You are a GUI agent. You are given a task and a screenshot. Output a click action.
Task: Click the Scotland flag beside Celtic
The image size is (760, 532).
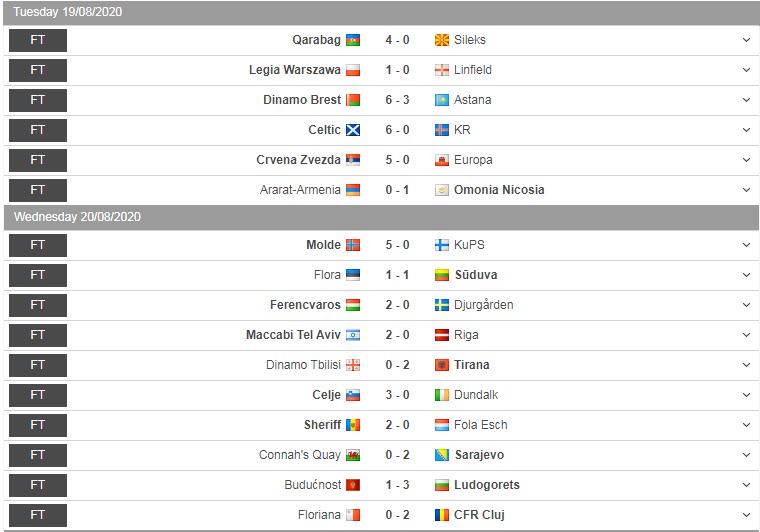coord(353,130)
